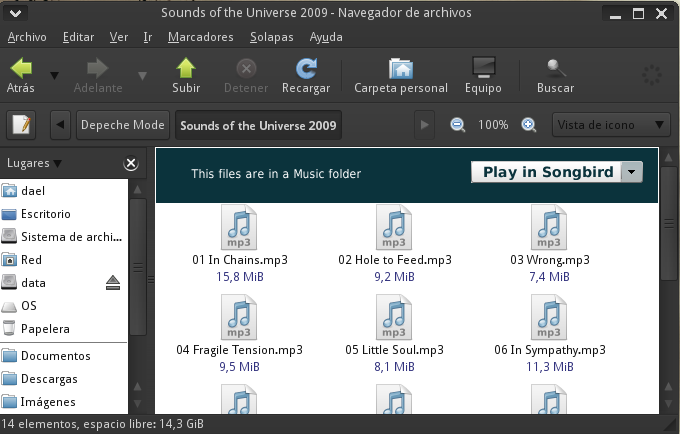The image size is (680, 434).
Task: Open the Atrás history dropdown arrow
Action: point(55,76)
